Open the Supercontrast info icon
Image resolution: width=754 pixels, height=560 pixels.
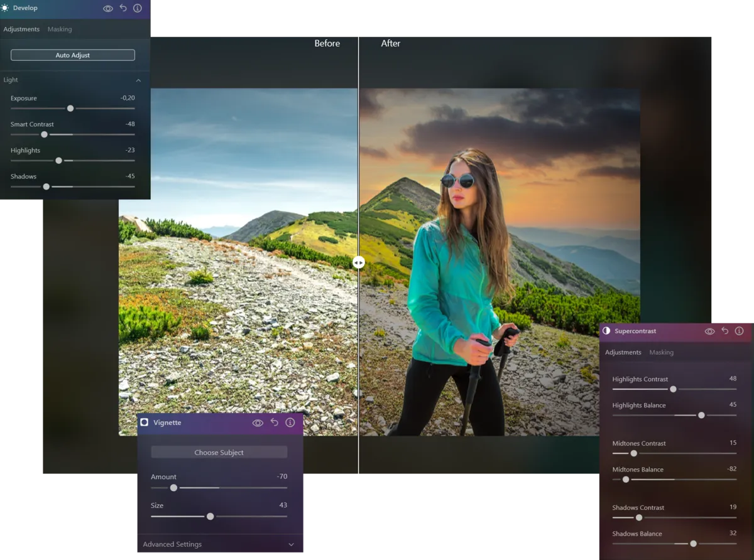[x=740, y=331]
